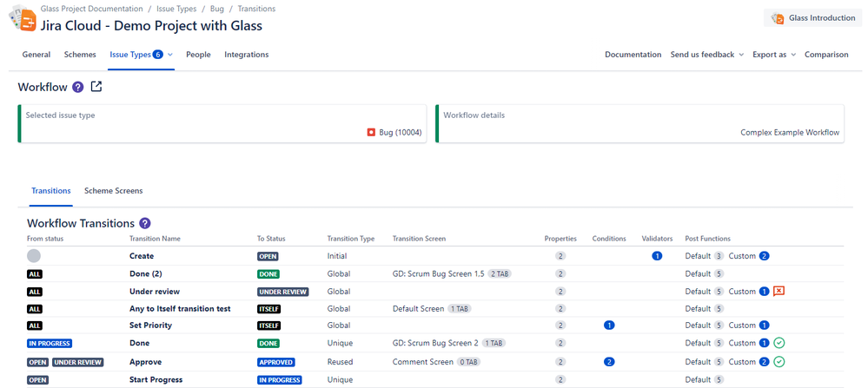Image resolution: width=868 pixels, height=388 pixels.
Task: Open the Documentation link
Action: [x=633, y=54]
